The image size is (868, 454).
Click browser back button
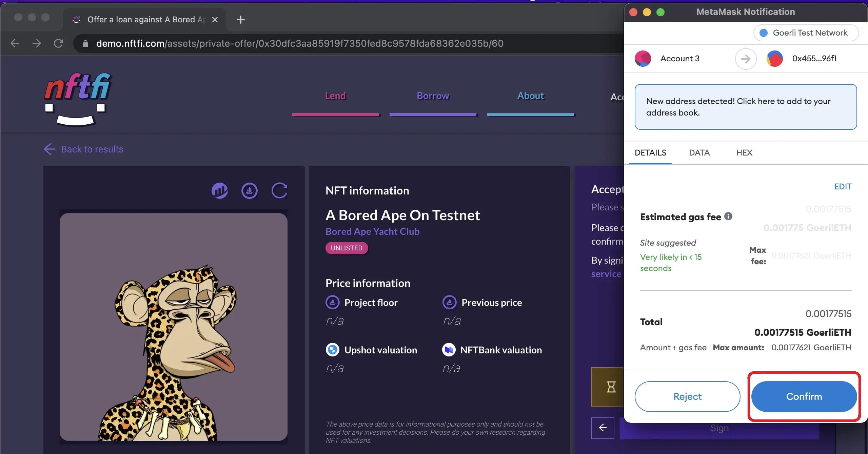(15, 43)
